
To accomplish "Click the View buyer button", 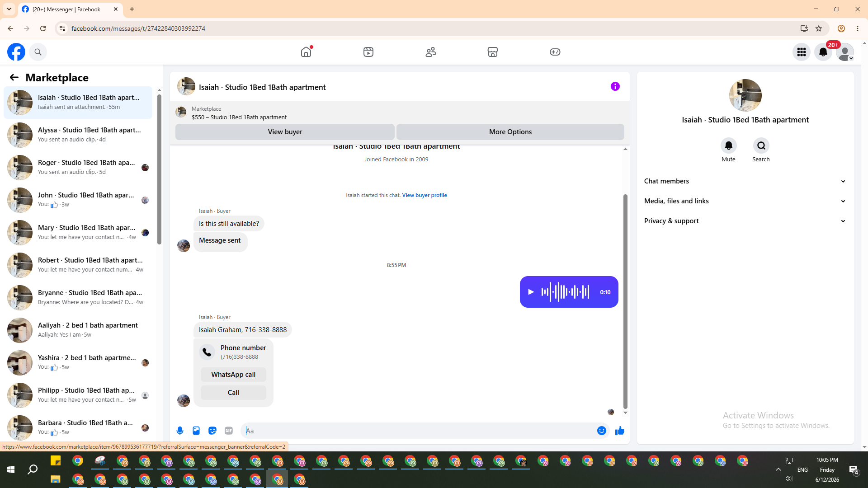I will pyautogui.click(x=285, y=132).
